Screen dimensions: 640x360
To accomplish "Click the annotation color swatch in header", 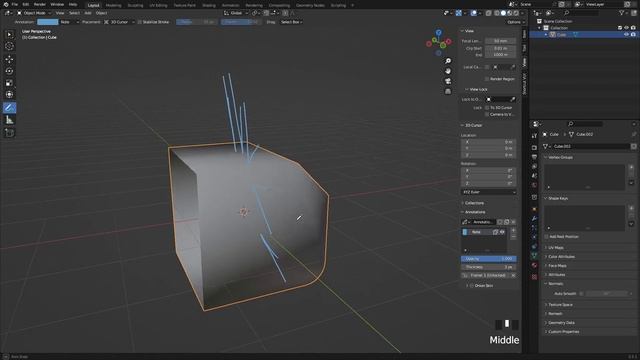I will (47, 22).
